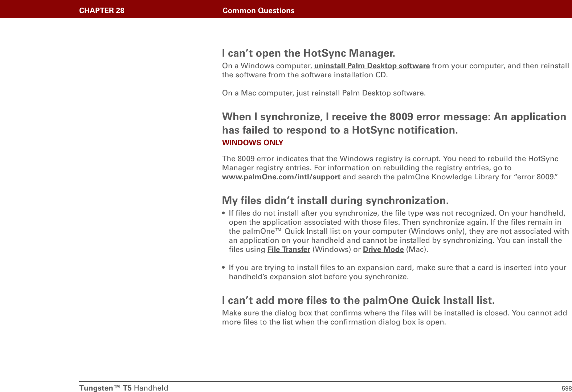The width and height of the screenshot is (572, 392).
Task: Click the 'WINDOWS ONLY' label
Action: tap(253, 143)
